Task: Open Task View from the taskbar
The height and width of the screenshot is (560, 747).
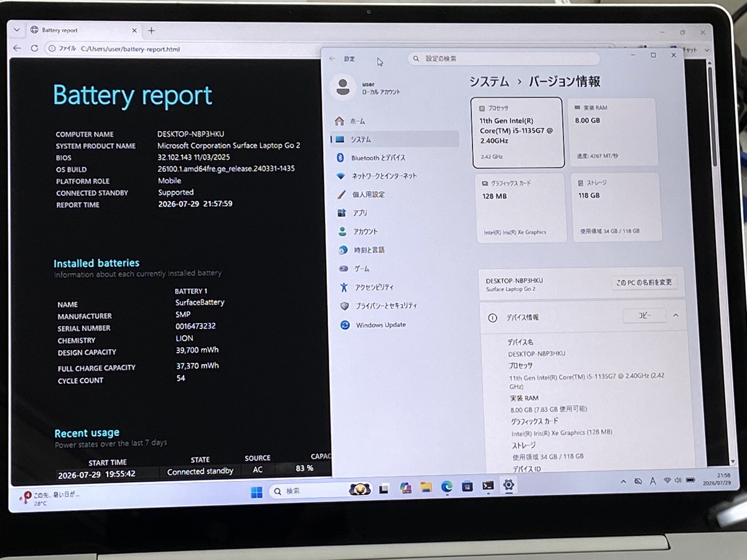Action: pos(385,488)
